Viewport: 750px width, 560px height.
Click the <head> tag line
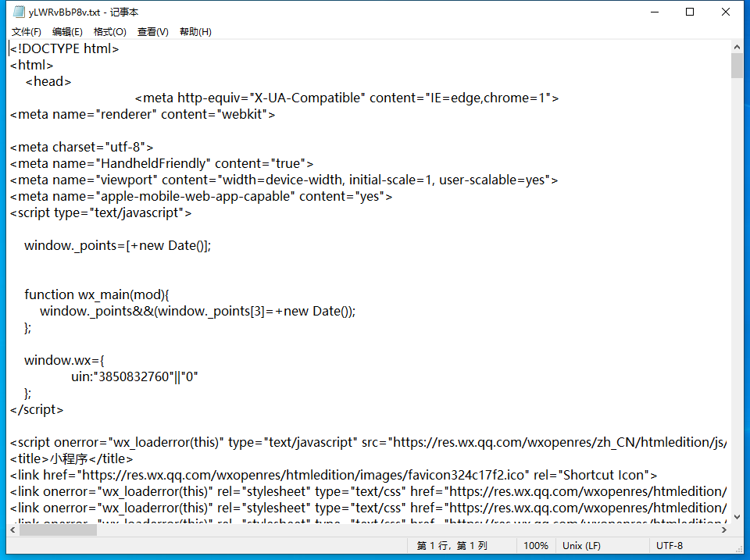[x=48, y=82]
